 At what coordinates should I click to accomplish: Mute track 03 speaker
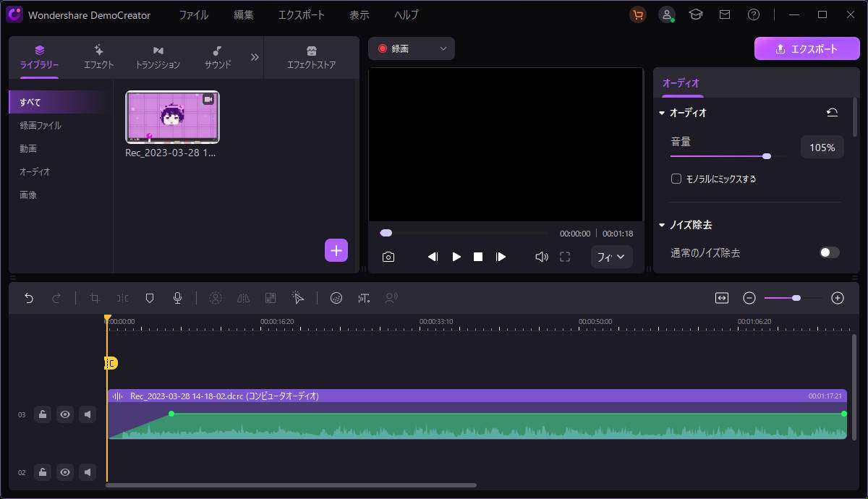coord(88,414)
